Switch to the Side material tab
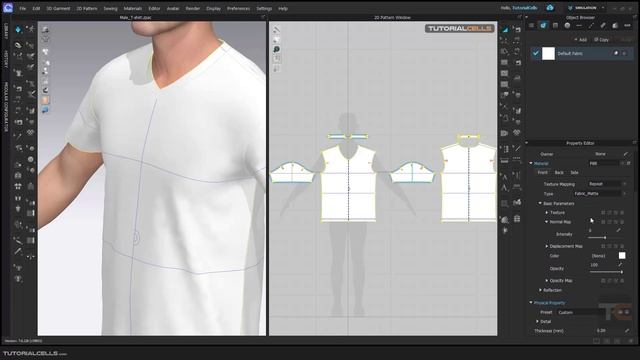 point(574,173)
